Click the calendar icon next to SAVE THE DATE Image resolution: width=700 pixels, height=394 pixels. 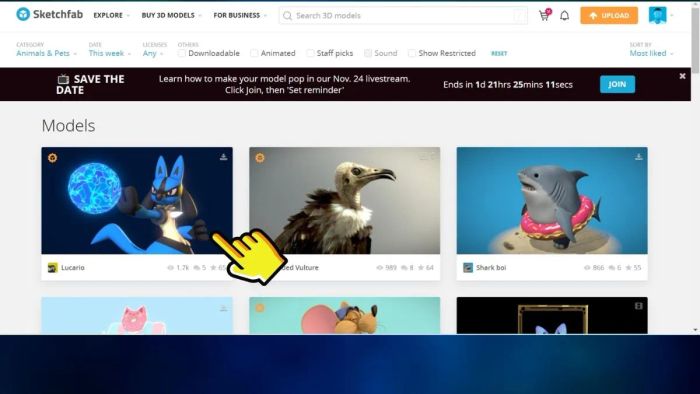tap(63, 79)
